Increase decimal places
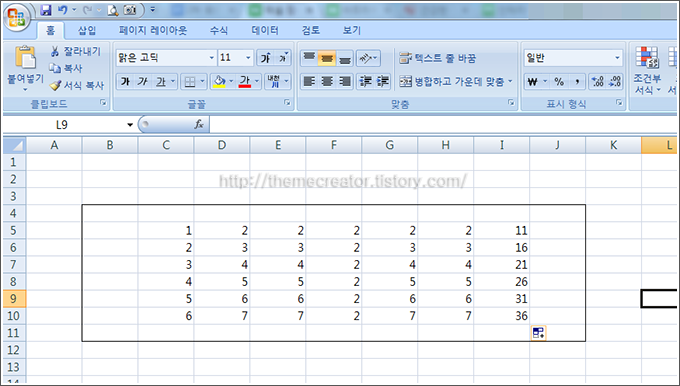The image size is (680, 386). pos(597,81)
